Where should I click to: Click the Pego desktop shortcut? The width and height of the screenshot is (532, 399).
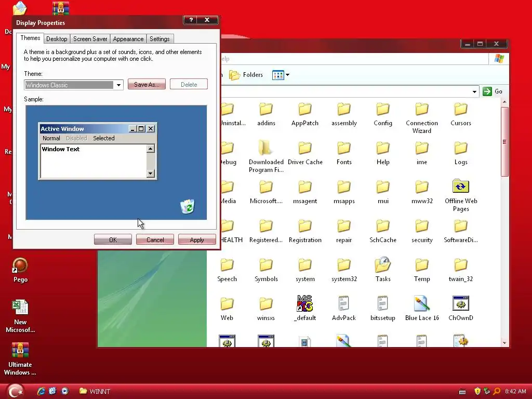point(20,270)
